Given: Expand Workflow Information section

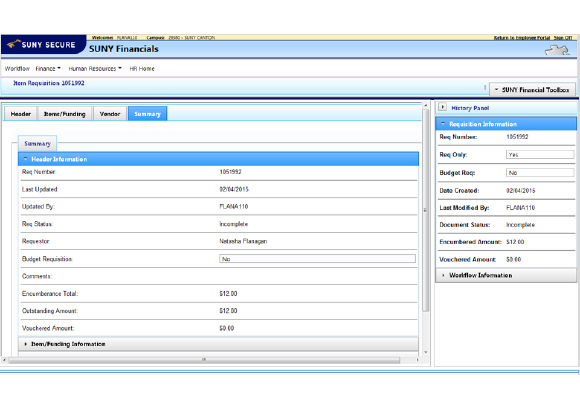Looking at the screenshot, I should coord(506,275).
